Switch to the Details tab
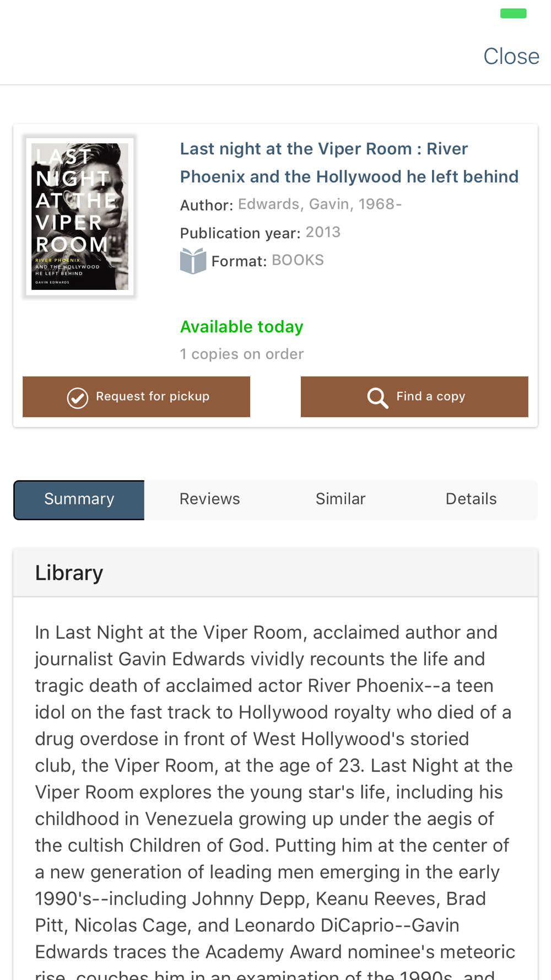This screenshot has height=980, width=551. 471,499
